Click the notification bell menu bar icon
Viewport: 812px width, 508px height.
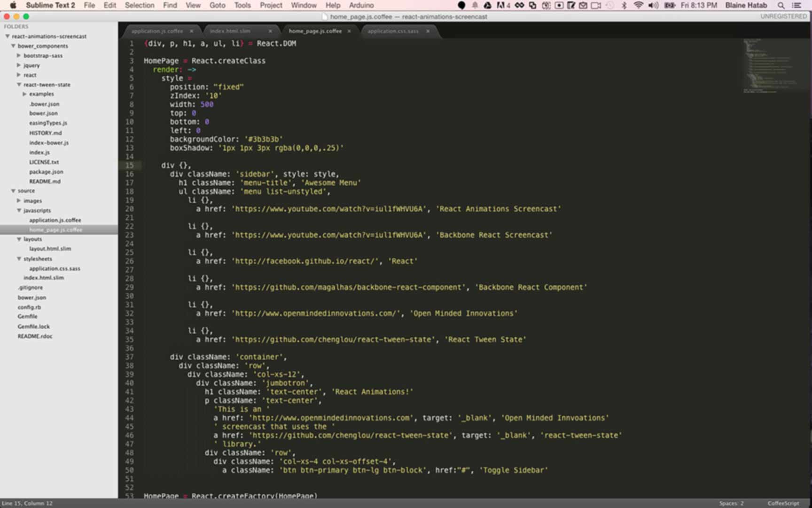(475, 5)
